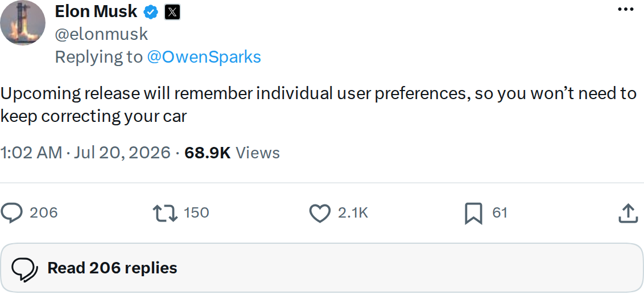Click the repost arrows icon
644x303 pixels.
tap(165, 214)
